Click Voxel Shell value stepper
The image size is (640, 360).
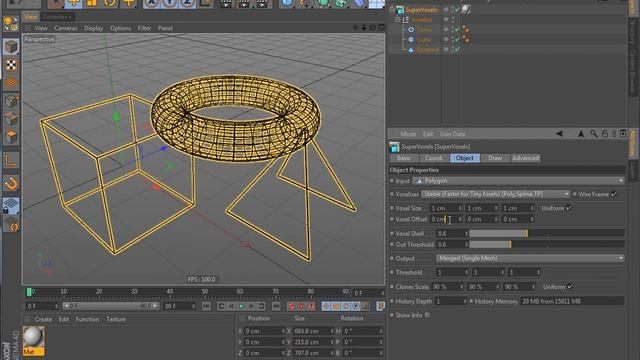pos(467,233)
